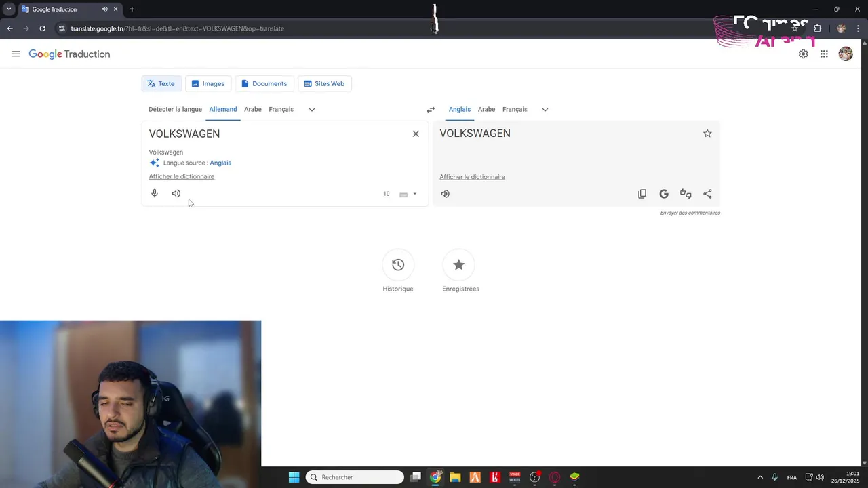The height and width of the screenshot is (488, 868).
Task: Open OBS Studio from the taskbar
Action: coord(535,477)
